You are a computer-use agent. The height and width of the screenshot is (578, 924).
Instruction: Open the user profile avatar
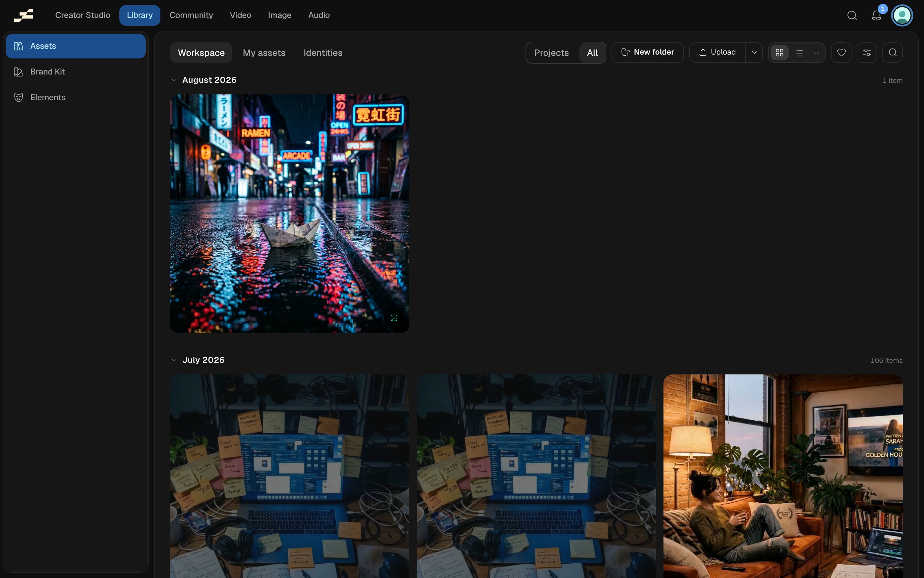tap(902, 15)
